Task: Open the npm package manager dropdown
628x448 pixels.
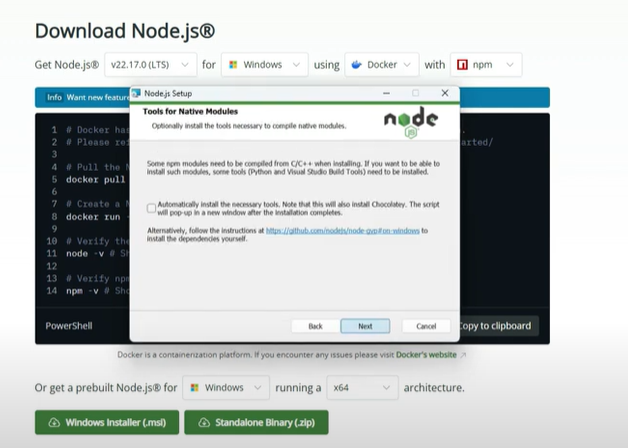Action: [486, 64]
